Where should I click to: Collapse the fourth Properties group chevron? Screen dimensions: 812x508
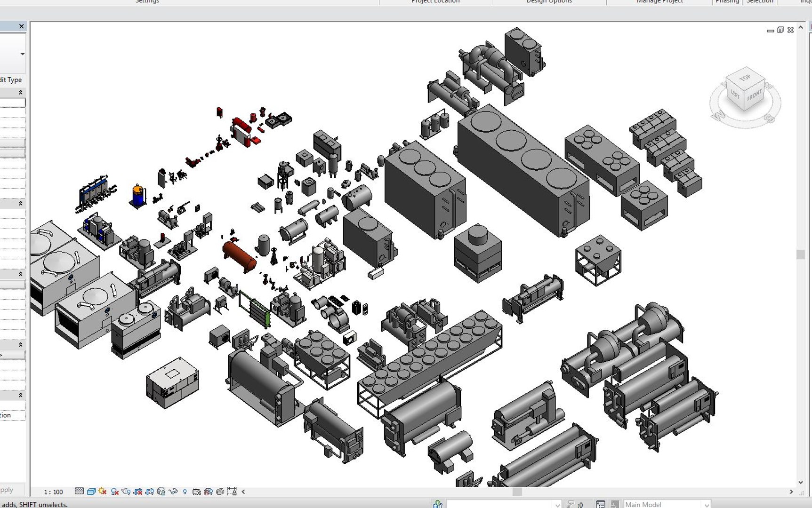[x=20, y=344]
